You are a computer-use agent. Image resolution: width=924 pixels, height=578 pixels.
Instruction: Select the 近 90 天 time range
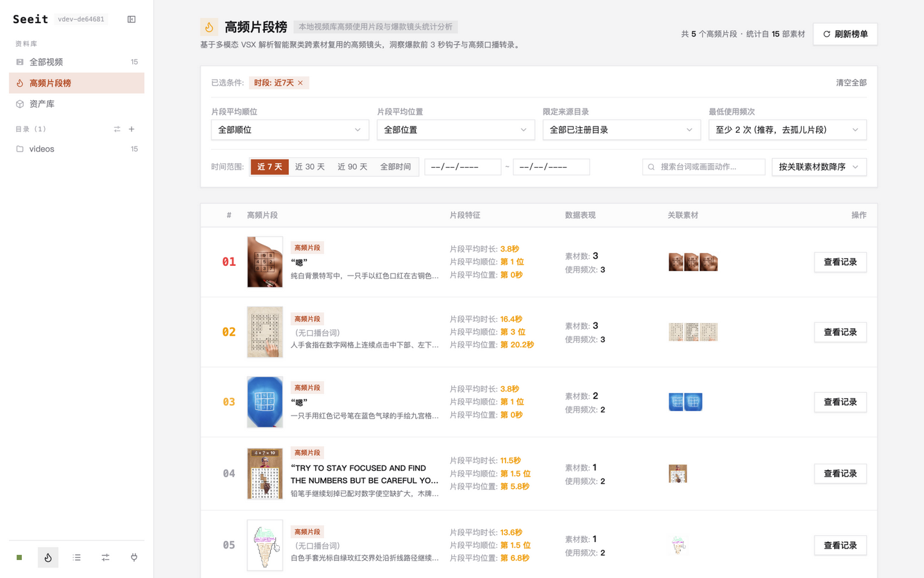(352, 167)
